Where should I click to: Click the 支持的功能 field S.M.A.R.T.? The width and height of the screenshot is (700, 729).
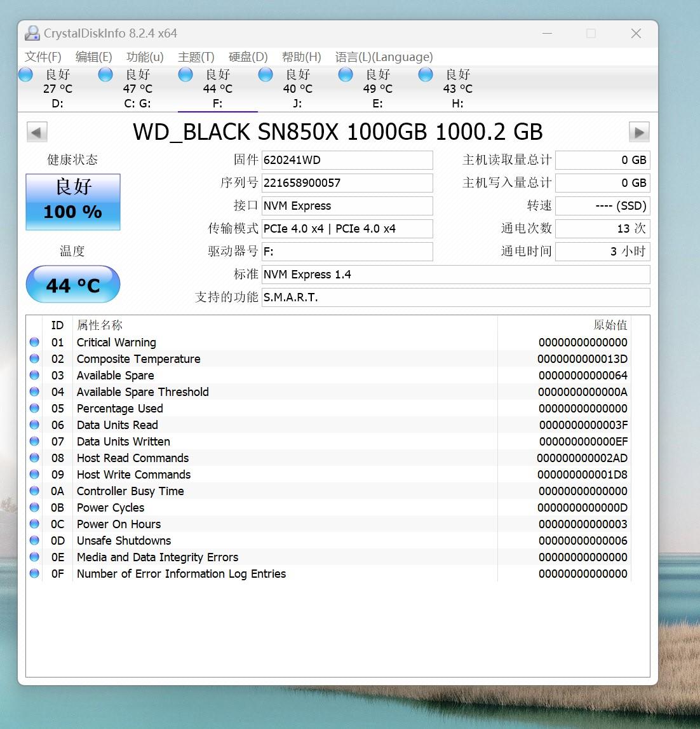[x=455, y=297]
